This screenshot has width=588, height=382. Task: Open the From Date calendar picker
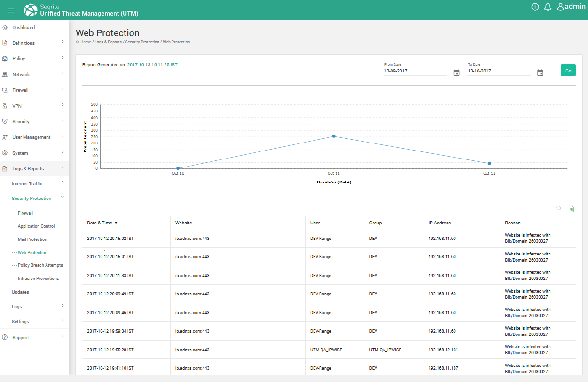click(456, 72)
